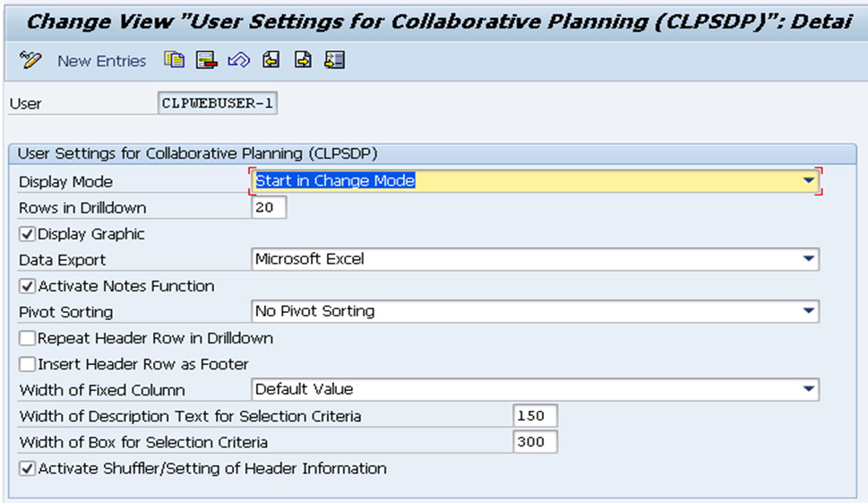Click the Other Entry selection icon
The height and width of the screenshot is (503, 868).
point(335,59)
